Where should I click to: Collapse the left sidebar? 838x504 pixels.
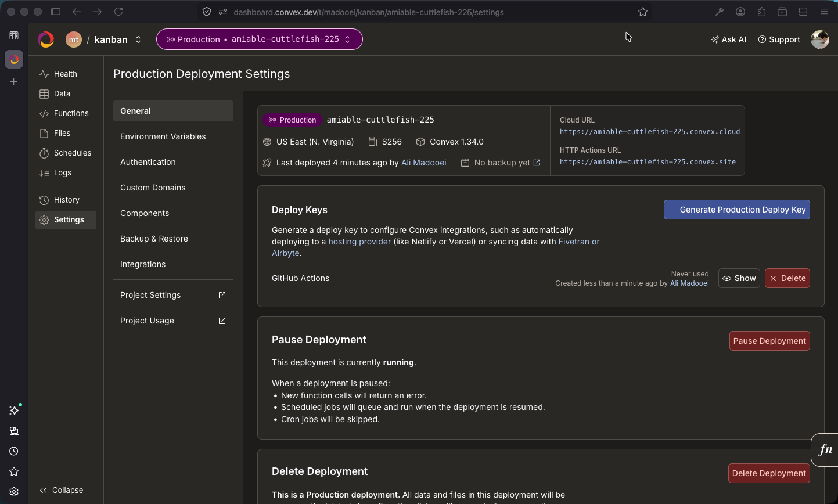(62, 490)
